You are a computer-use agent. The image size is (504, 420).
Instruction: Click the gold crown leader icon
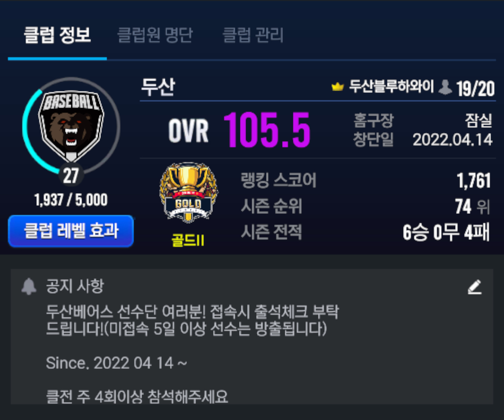(x=337, y=86)
